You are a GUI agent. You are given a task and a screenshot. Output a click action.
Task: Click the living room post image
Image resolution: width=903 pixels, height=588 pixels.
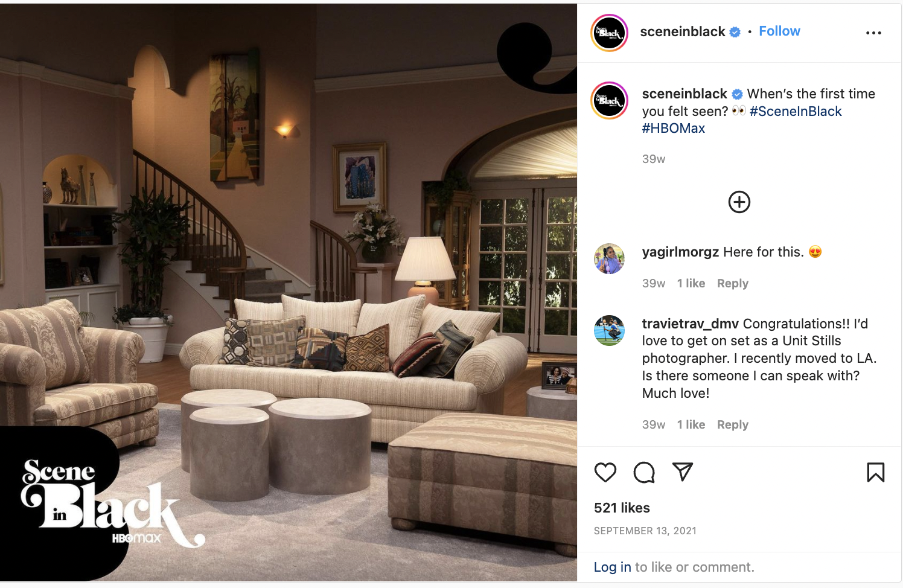pos(289,293)
